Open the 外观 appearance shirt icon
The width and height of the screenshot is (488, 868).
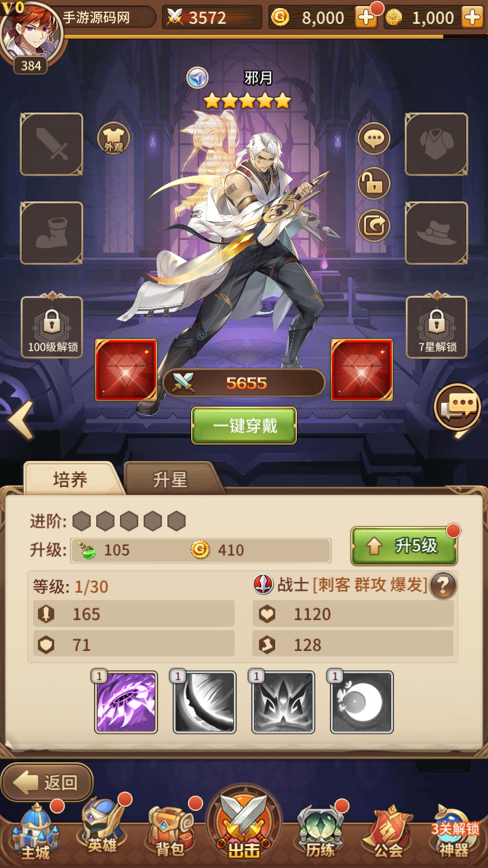[114, 138]
